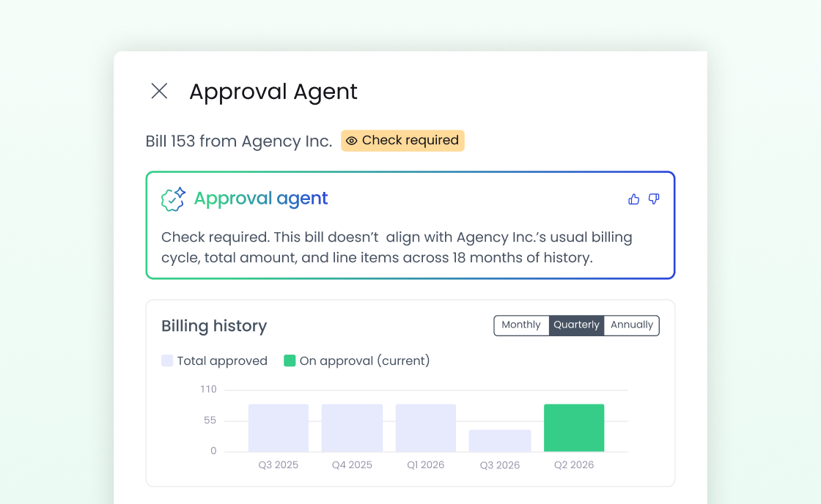Viewport: 821px width, 504px height.
Task: Click the 'On approval (current)' legend label
Action: point(364,360)
